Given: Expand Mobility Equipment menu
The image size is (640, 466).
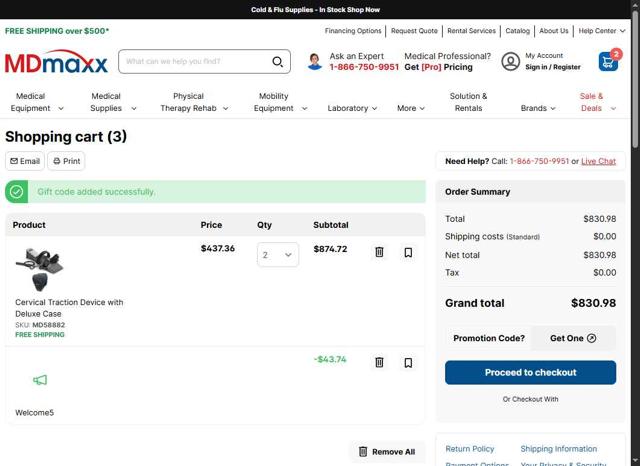Looking at the screenshot, I should click(x=280, y=102).
